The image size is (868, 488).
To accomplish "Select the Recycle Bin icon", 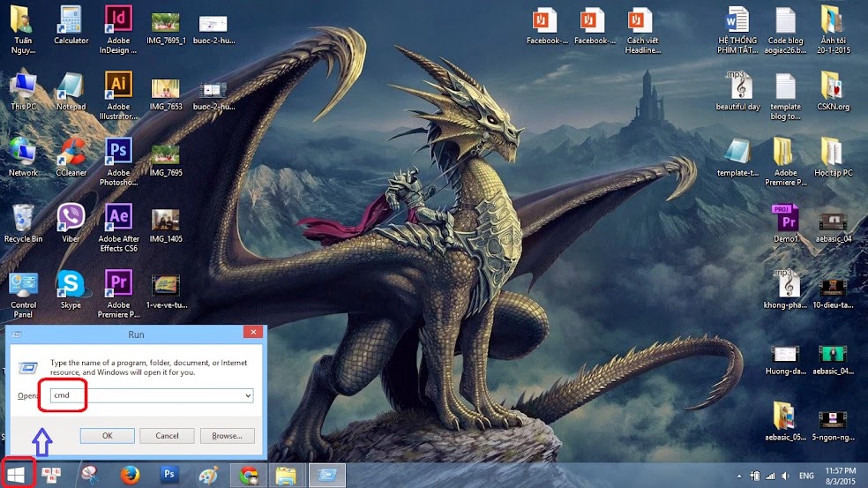I will click(x=23, y=222).
